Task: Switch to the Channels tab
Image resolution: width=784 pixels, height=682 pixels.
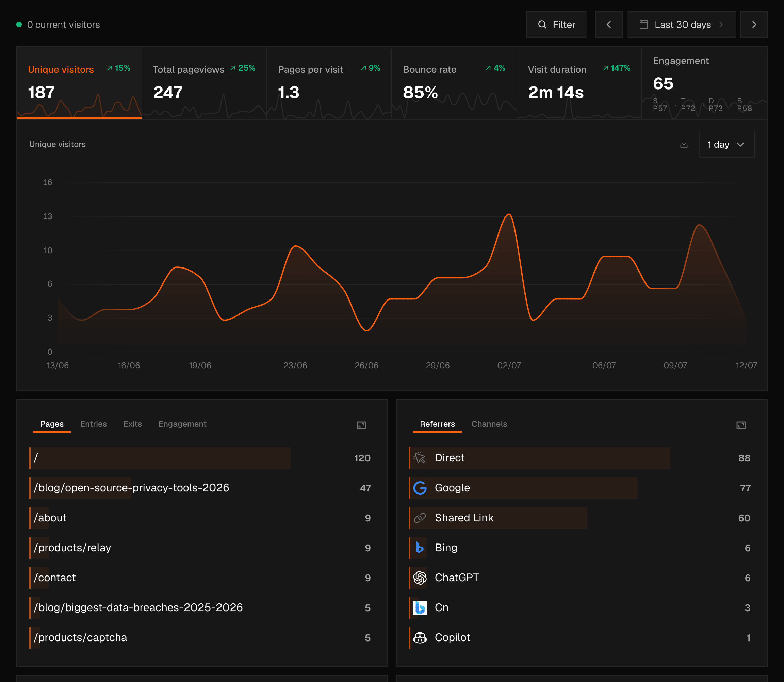Action: [x=489, y=424]
